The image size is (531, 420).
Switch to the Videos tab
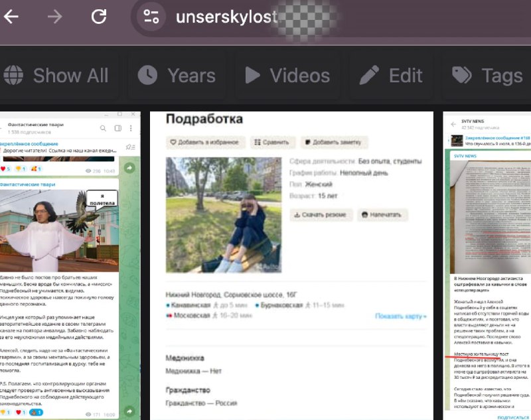click(288, 75)
